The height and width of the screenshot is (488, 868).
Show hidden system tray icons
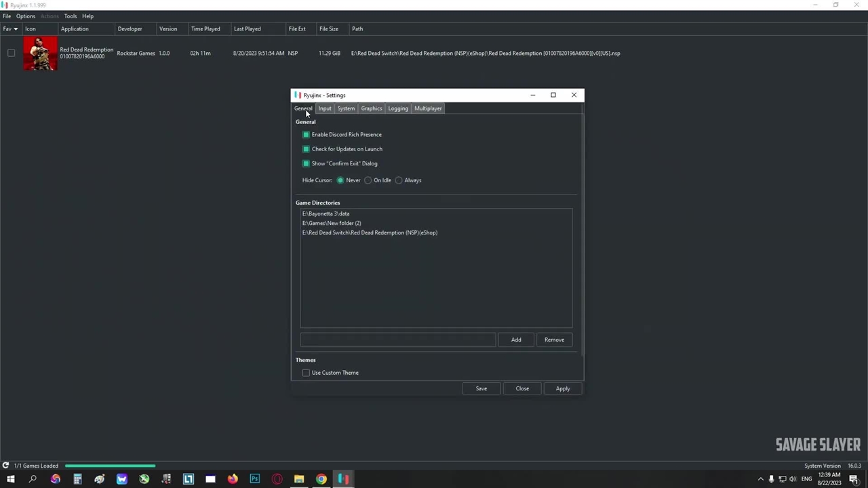[760, 479]
